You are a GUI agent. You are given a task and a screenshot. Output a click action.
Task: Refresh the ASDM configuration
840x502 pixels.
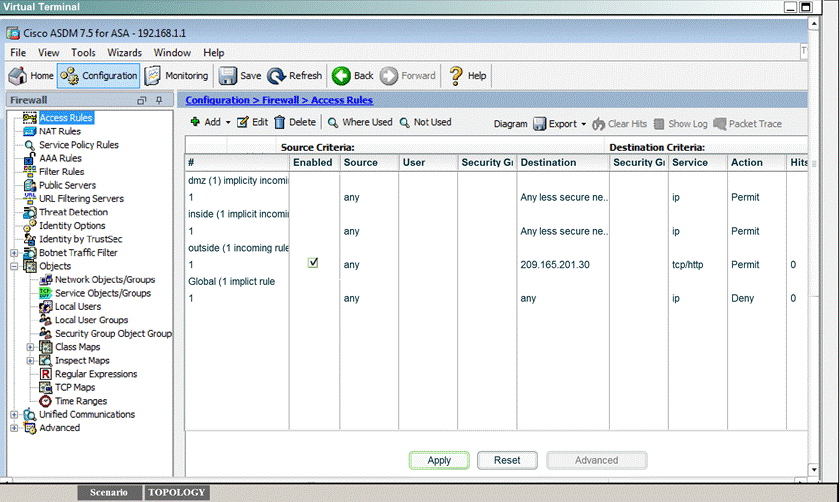coord(295,76)
